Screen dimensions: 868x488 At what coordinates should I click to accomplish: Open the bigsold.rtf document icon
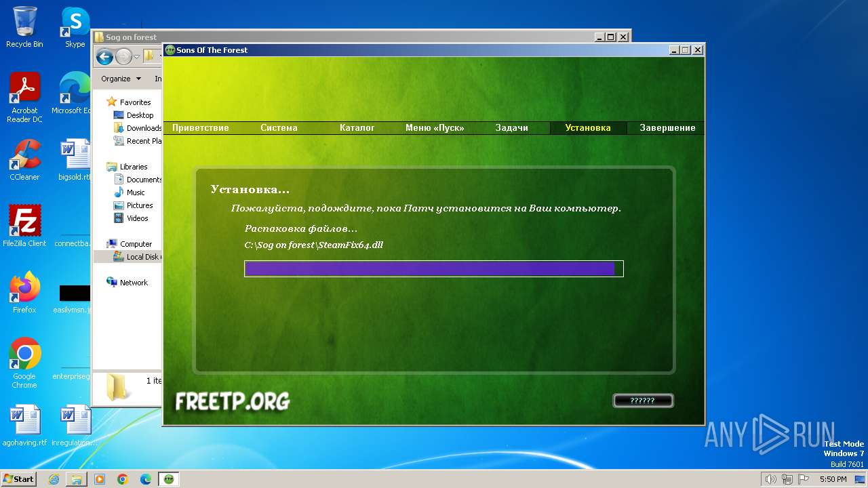tap(75, 161)
